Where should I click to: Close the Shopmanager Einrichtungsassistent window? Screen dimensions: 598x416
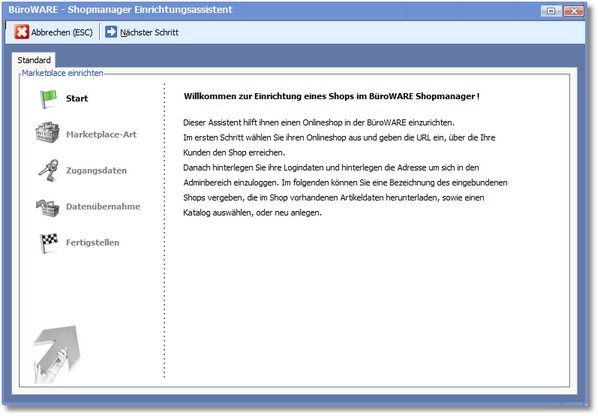coord(574,11)
